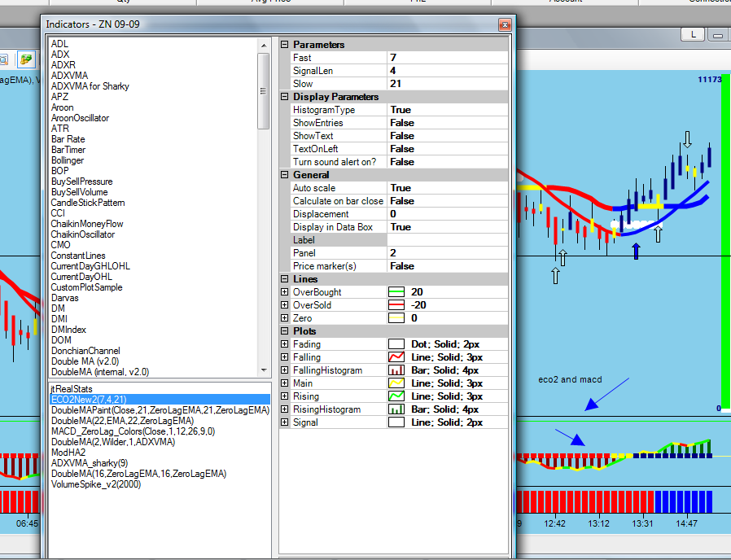Image resolution: width=731 pixels, height=560 pixels.
Task: Toggle the Auto scale True value
Action: 448,188
